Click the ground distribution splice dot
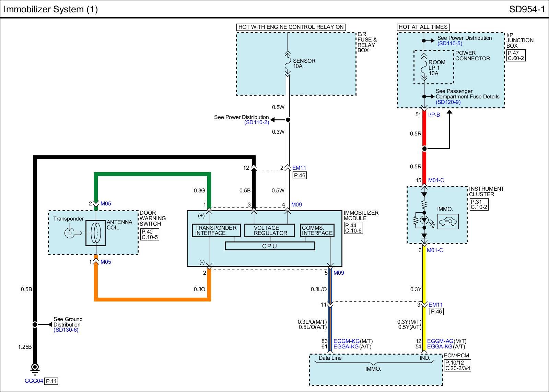This screenshot has height=392, width=549. (x=35, y=324)
